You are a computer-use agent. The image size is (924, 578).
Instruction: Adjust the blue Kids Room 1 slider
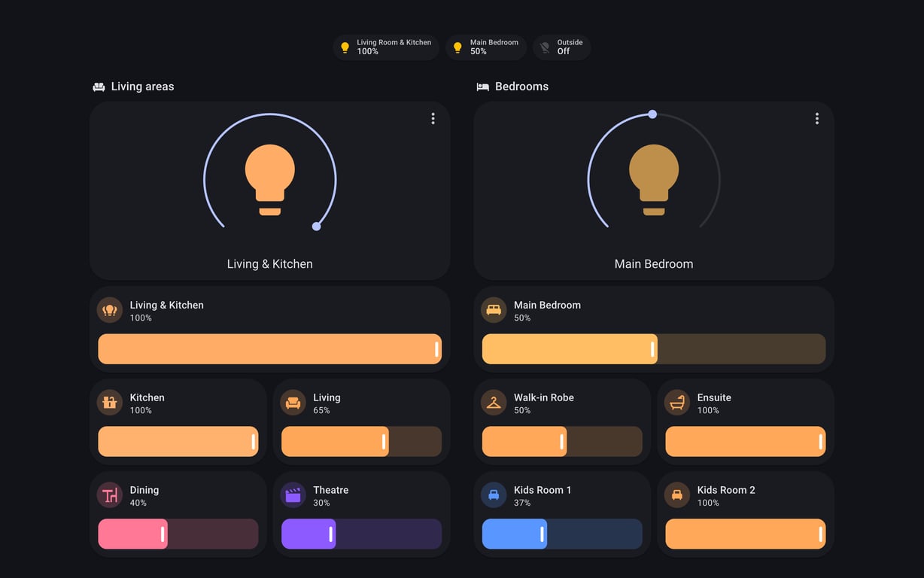[x=562, y=534]
